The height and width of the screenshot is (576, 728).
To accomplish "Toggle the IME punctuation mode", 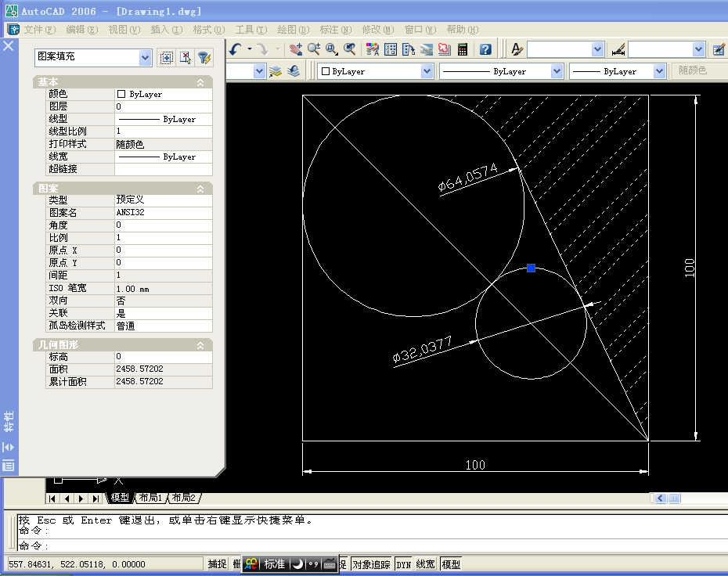I will (313, 564).
